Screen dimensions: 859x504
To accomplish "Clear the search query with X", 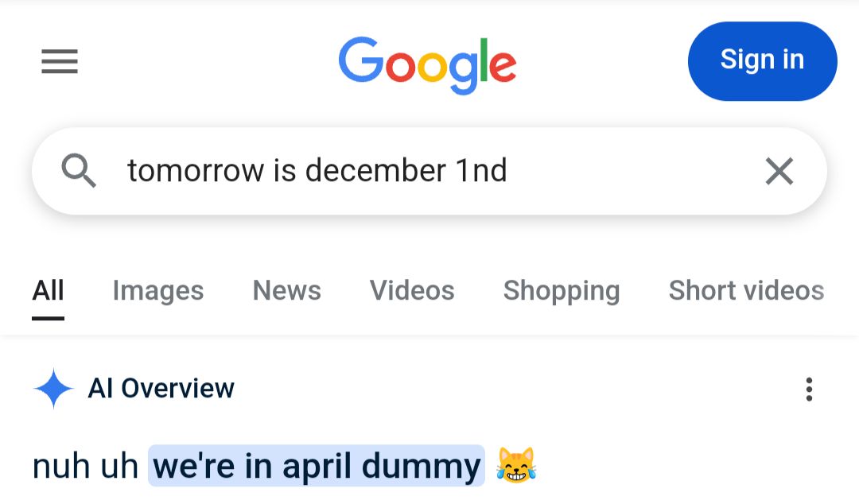I will [779, 171].
